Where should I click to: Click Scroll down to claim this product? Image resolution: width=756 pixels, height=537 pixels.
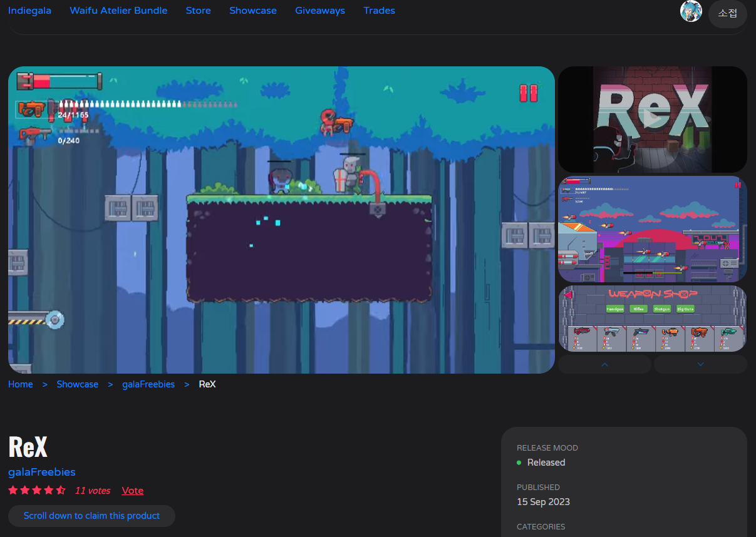pos(91,516)
